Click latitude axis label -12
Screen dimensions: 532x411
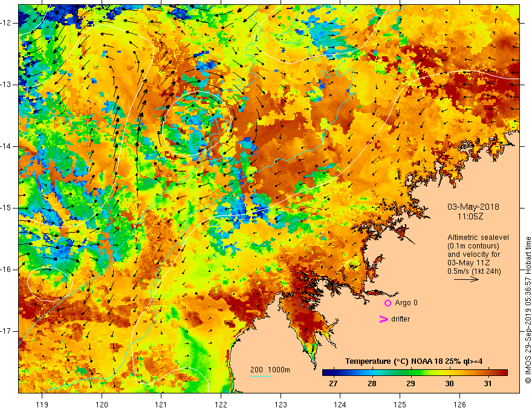7,23
